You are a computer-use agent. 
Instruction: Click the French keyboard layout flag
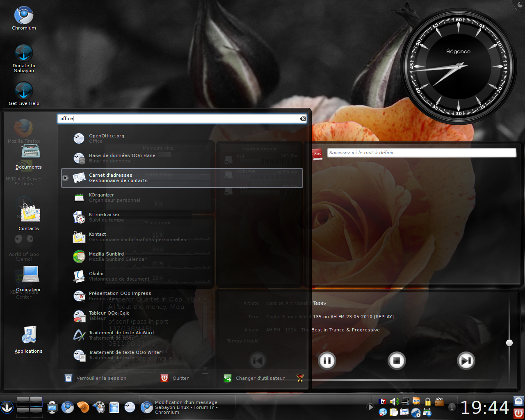pyautogui.click(x=383, y=402)
